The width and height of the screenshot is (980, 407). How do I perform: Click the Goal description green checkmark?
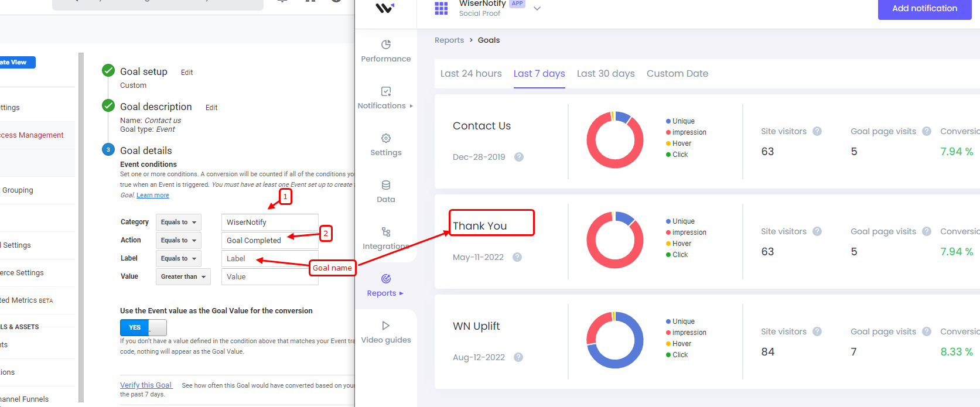(108, 105)
